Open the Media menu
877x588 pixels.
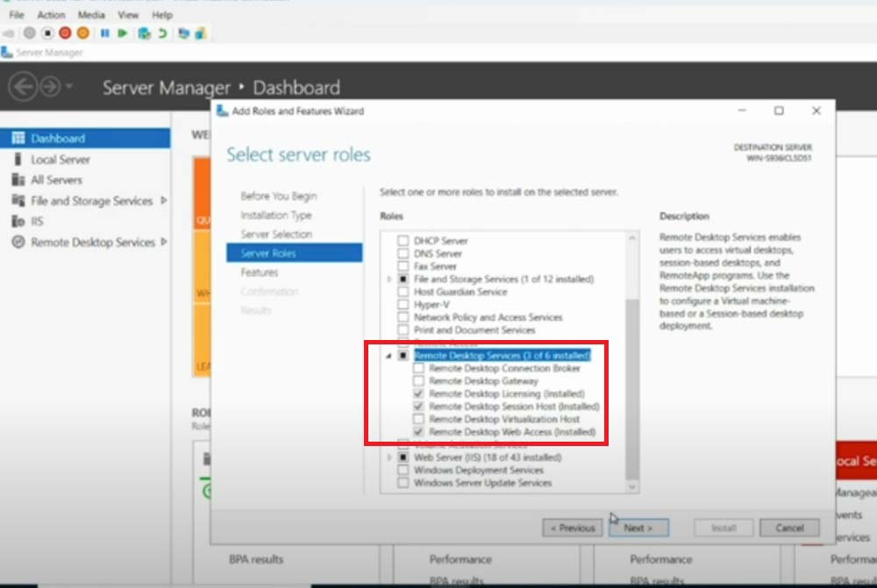pos(91,15)
